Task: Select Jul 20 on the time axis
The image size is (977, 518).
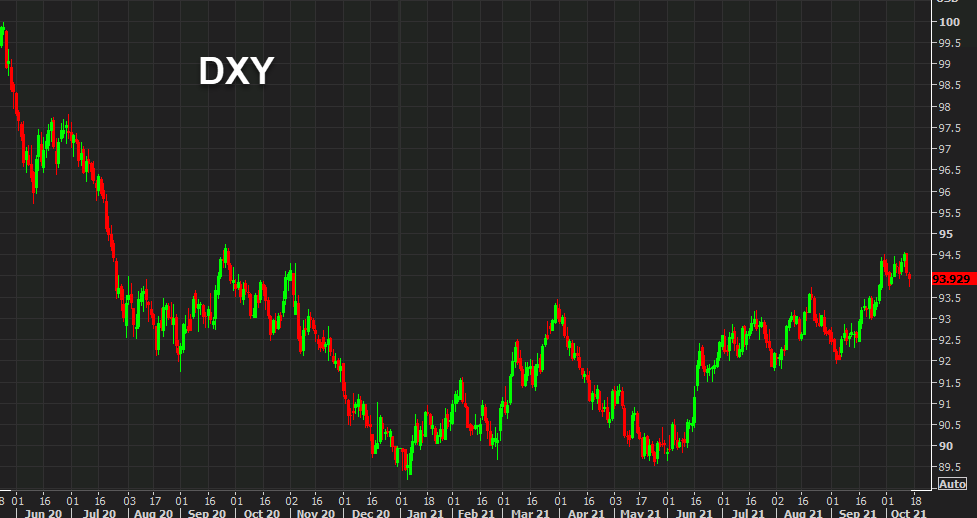Action: point(98,513)
